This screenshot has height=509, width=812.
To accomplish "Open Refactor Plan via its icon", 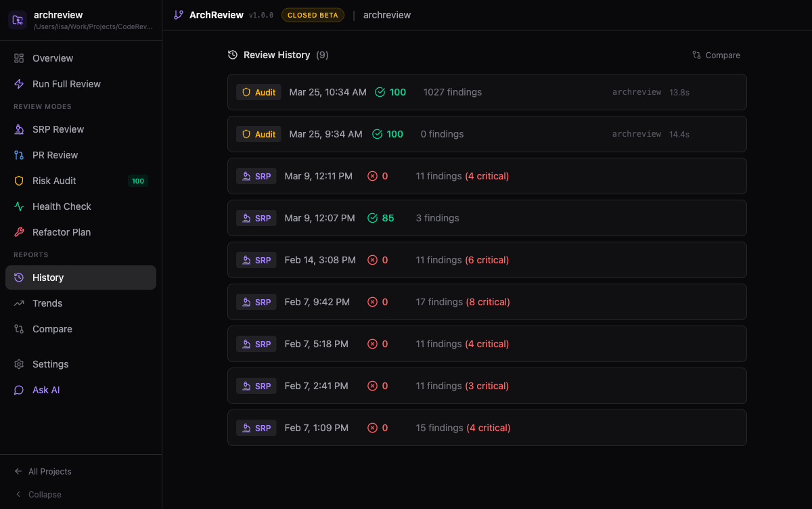I will coord(20,232).
